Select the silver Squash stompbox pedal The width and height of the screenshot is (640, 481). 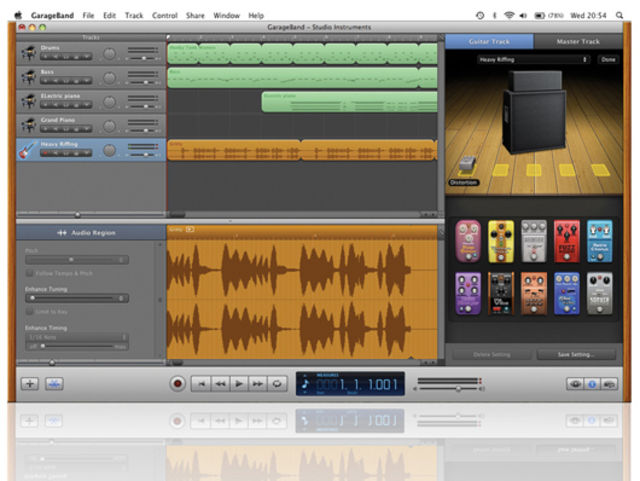point(600,294)
